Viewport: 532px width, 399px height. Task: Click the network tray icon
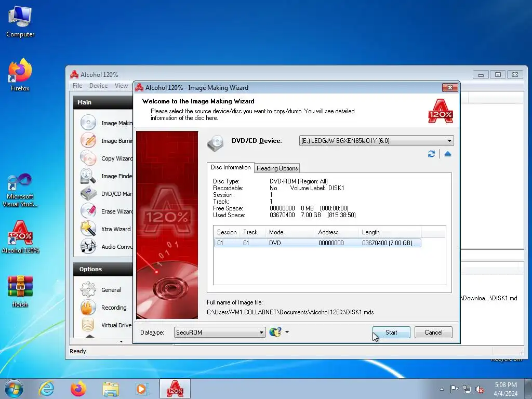pos(467,389)
